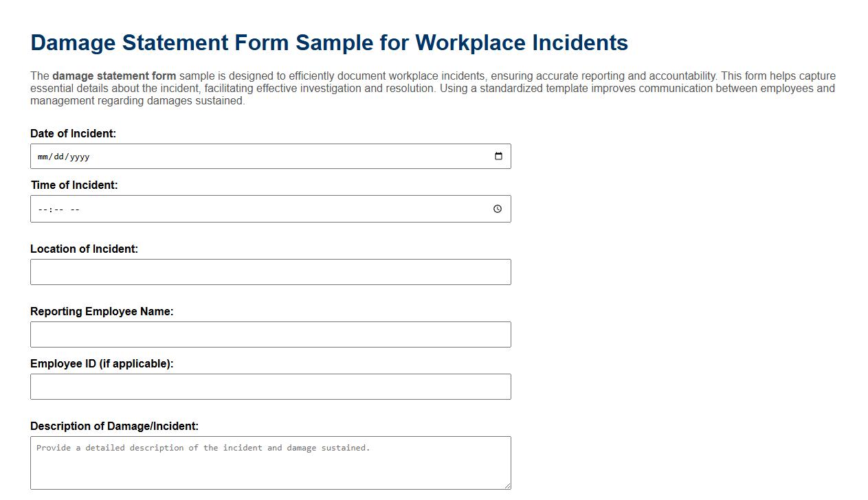Click the month segment of the date field
This screenshot has height=500, width=868.
pyautogui.click(x=43, y=156)
